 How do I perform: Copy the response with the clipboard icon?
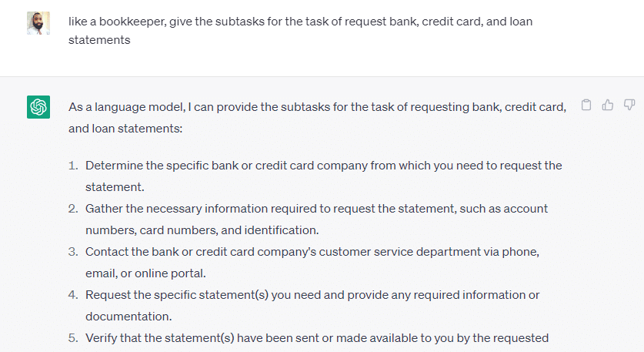tap(586, 106)
